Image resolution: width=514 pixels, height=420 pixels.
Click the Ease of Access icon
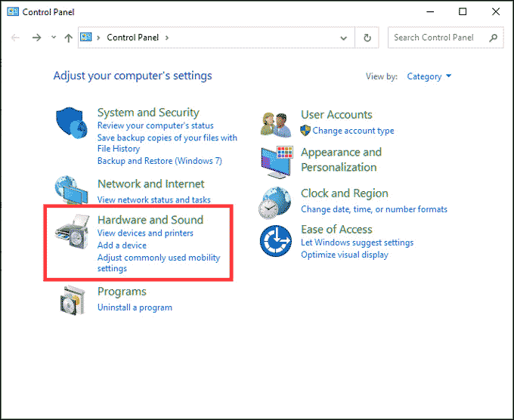coord(275,242)
